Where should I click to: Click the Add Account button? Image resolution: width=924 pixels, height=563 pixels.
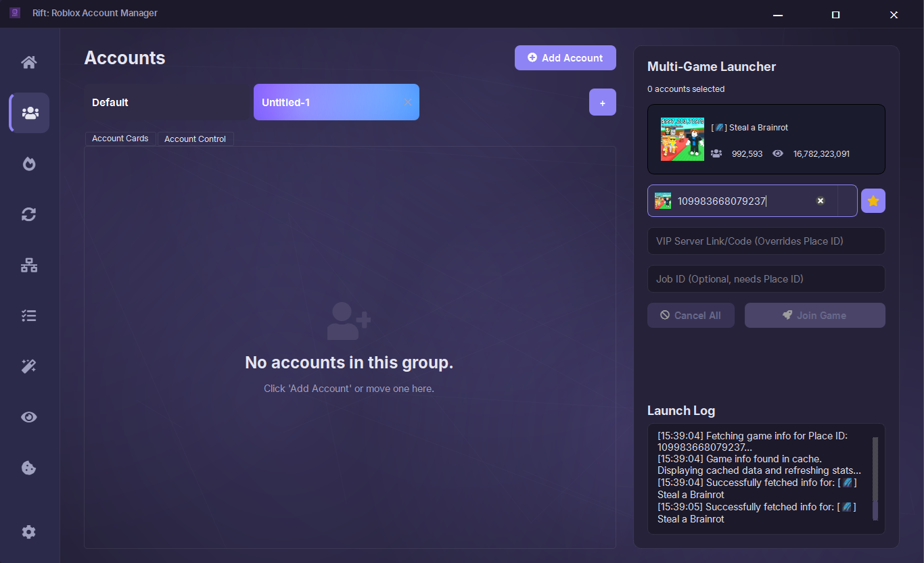coord(565,58)
